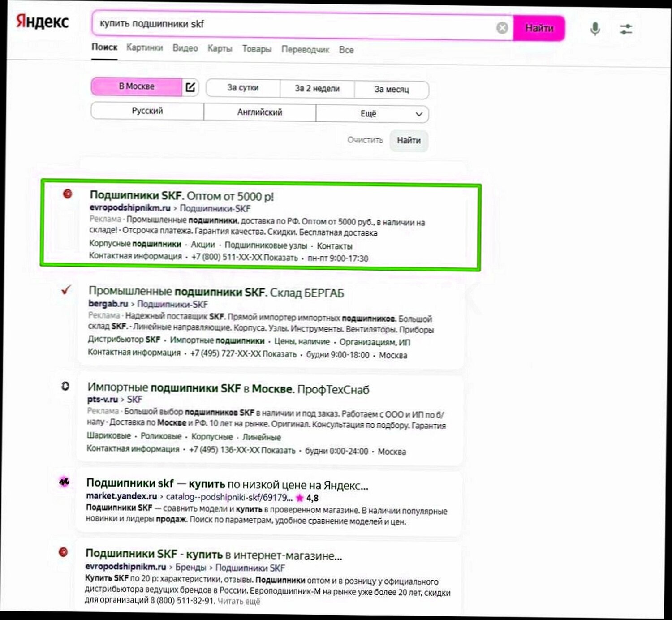Open the Линейные sitelink
This screenshot has height=620, width=672.
[262, 437]
